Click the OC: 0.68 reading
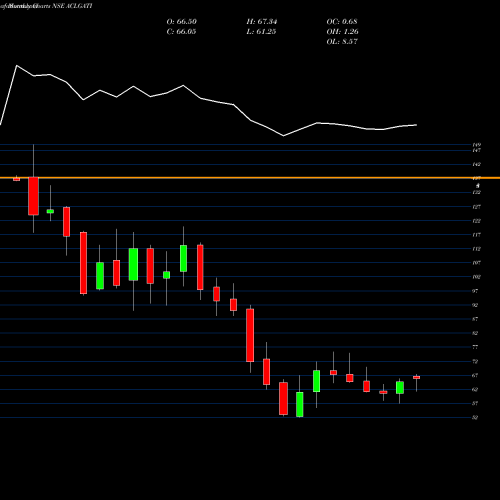The image size is (500, 500). (342, 22)
